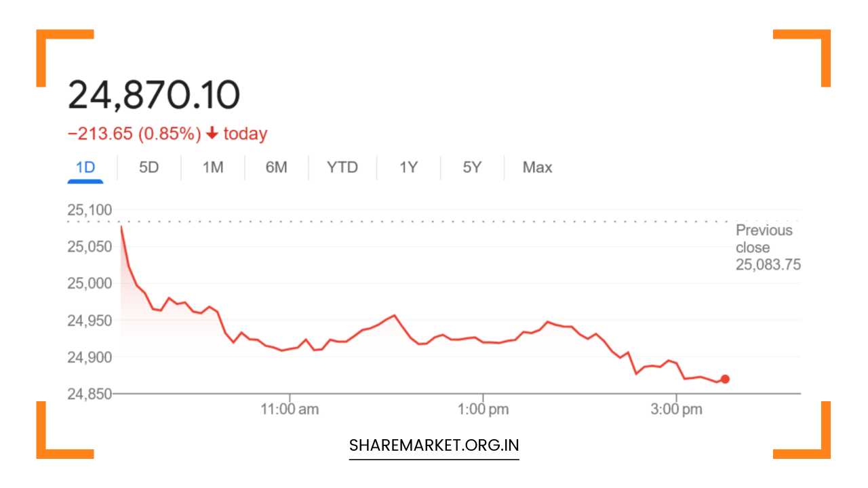This screenshot has width=868, height=488.
Task: Select the red endpoint dot on the chart
Action: click(x=724, y=379)
